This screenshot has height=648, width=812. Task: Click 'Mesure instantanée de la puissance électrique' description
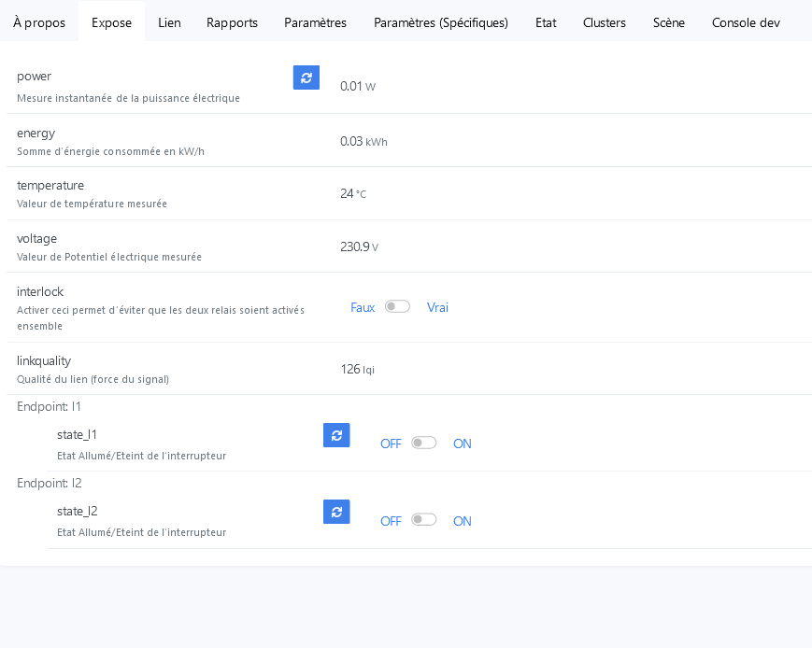128,98
